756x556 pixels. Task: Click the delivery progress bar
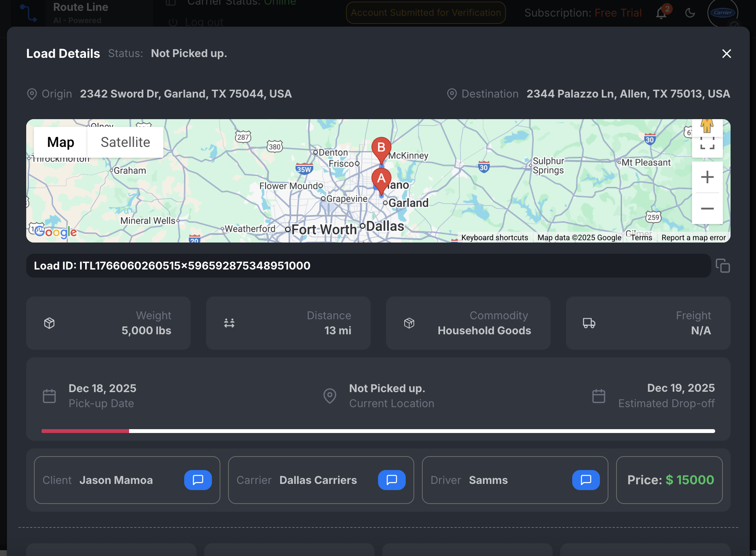pos(378,431)
